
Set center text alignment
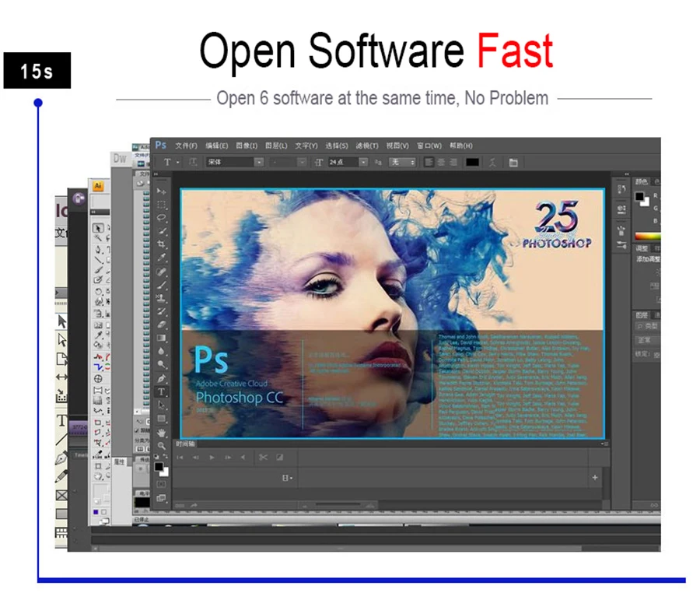click(441, 162)
